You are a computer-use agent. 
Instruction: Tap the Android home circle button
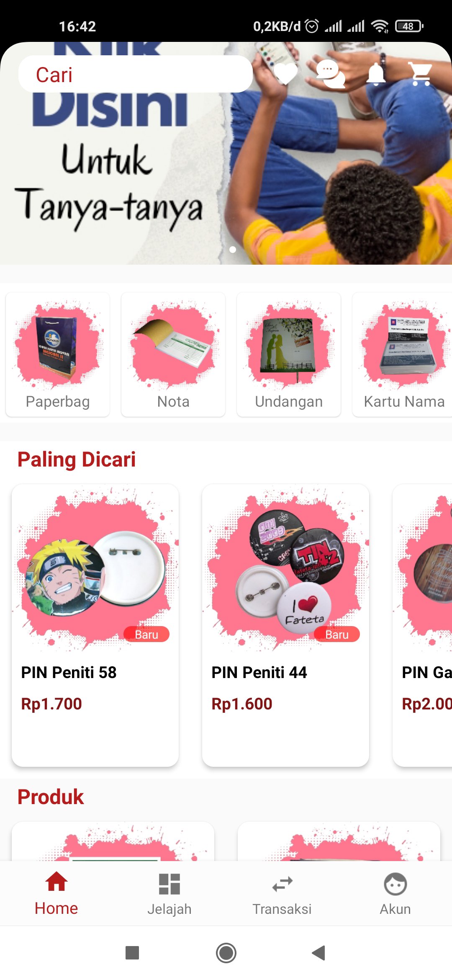(x=226, y=953)
